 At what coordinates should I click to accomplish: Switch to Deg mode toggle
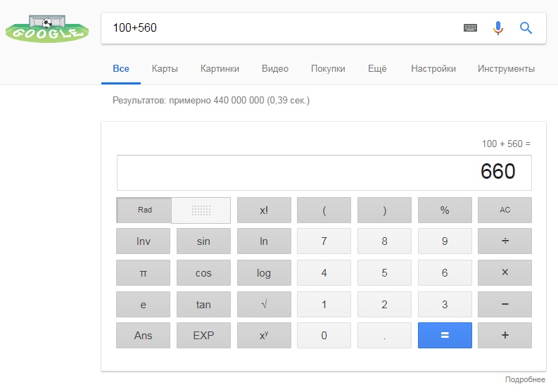tap(201, 210)
